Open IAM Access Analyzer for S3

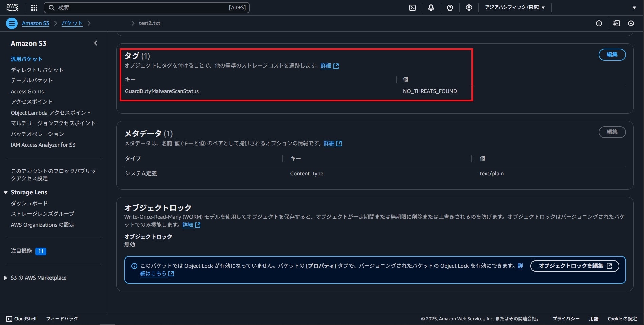[43, 145]
